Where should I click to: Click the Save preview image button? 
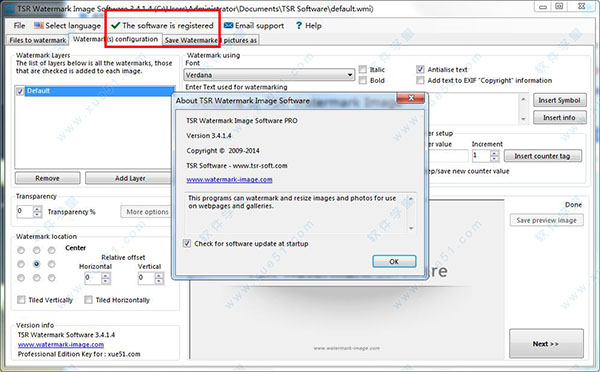(x=546, y=220)
